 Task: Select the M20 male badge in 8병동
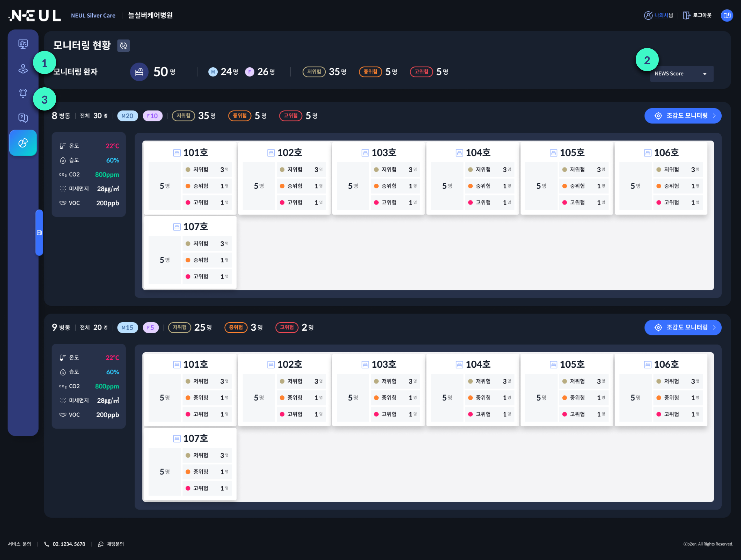127,116
